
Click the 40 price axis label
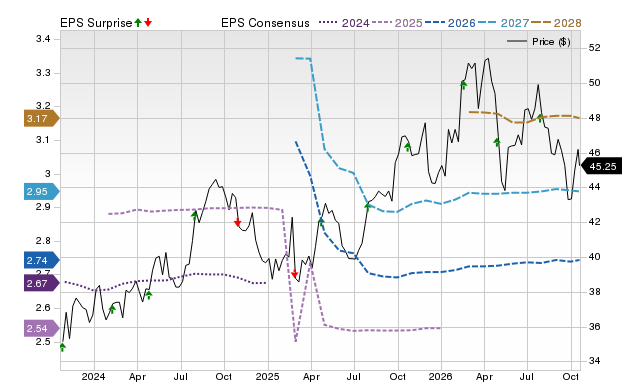coord(595,257)
